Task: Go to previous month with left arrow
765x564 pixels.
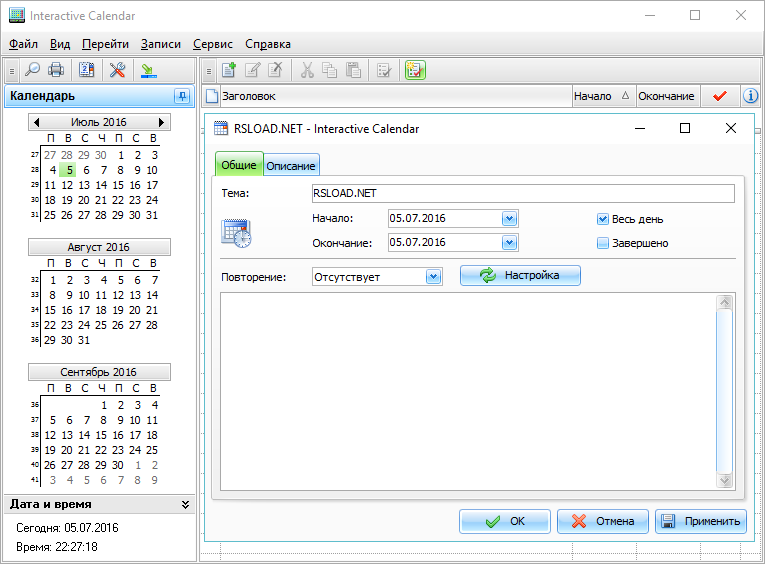Action: pyautogui.click(x=37, y=122)
